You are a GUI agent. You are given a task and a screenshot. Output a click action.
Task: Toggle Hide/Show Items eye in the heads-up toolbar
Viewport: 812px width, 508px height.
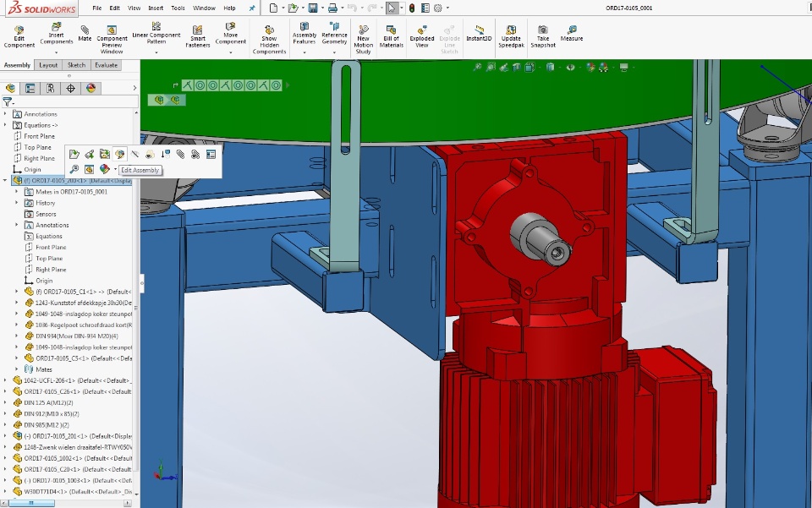(570, 68)
